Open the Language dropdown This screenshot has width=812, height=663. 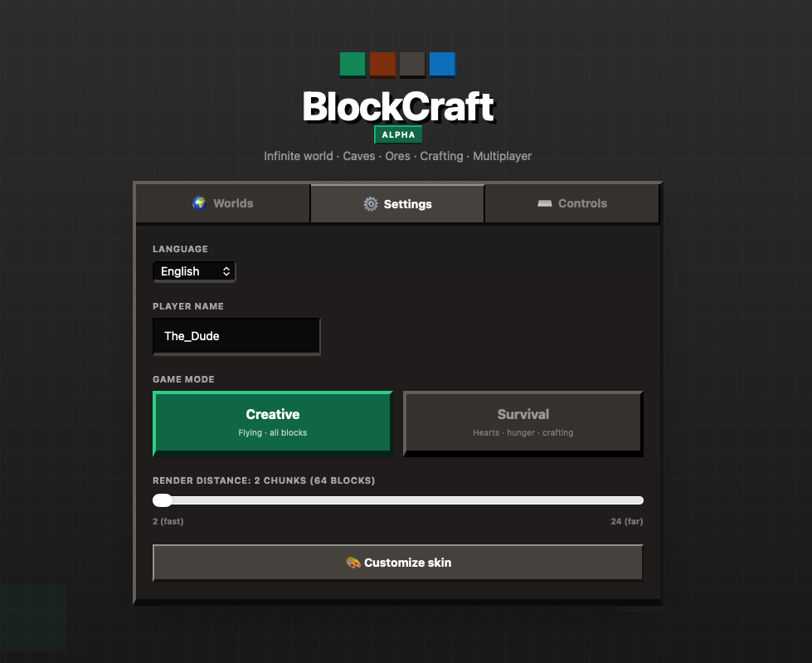coord(194,271)
